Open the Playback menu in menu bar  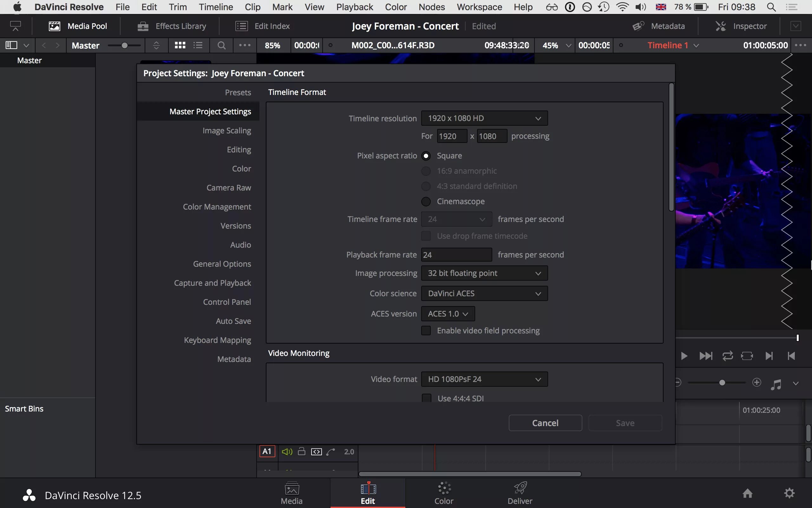(354, 7)
